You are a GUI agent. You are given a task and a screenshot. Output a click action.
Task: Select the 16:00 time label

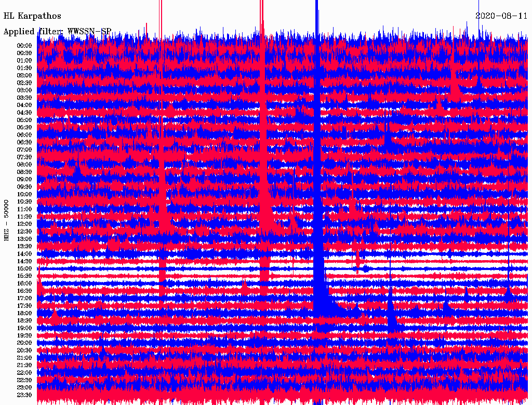point(24,283)
